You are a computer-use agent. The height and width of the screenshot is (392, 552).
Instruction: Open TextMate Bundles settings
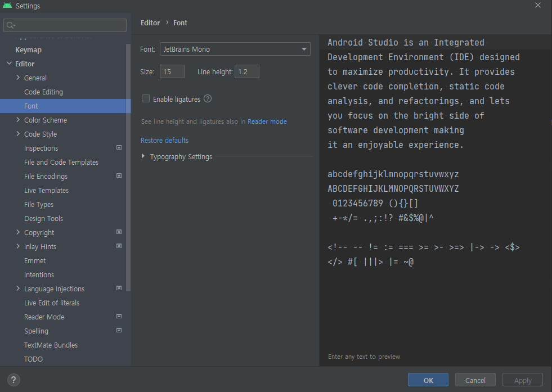point(51,345)
